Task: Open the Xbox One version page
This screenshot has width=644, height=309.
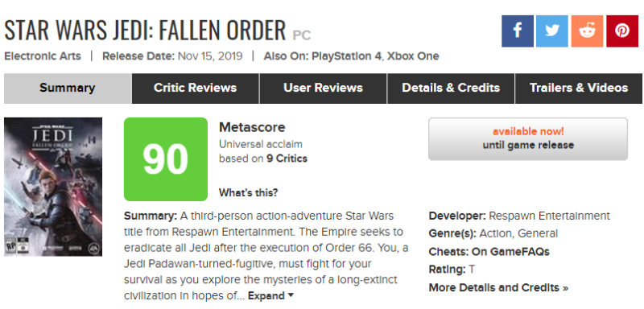Action: coord(413,56)
